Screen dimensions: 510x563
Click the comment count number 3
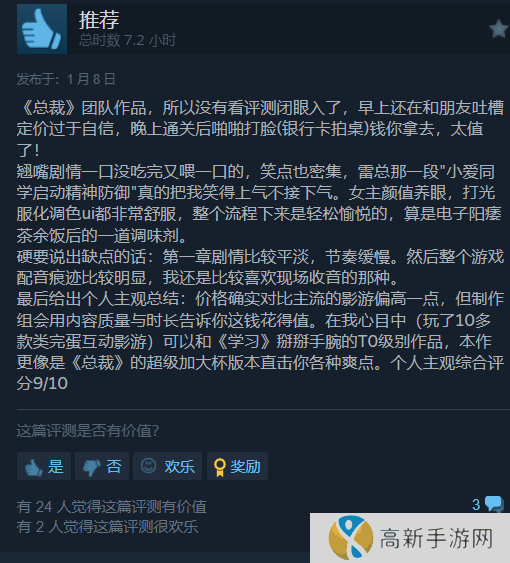476,505
